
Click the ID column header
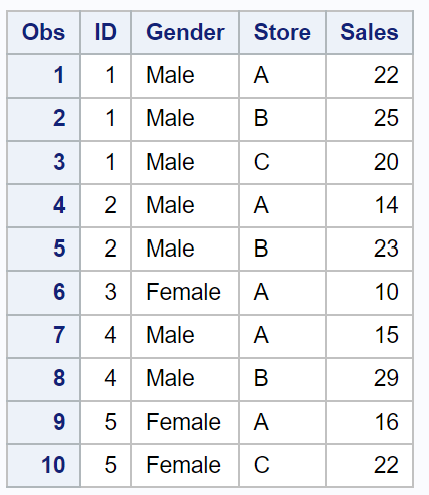pyautogui.click(x=106, y=32)
